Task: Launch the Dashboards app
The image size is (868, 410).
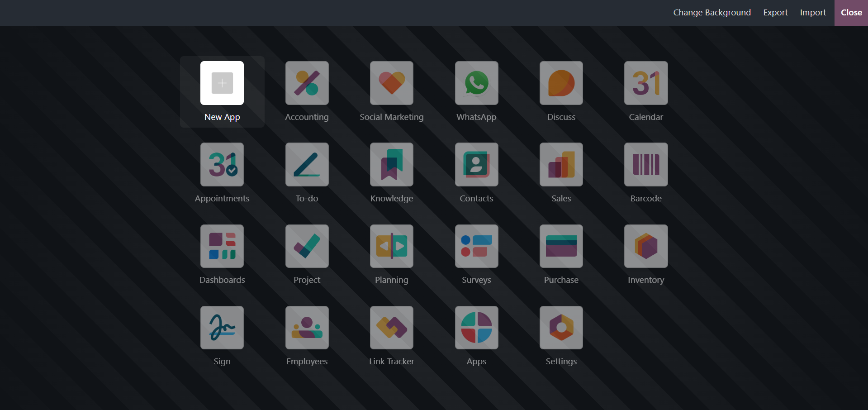Action: click(222, 246)
